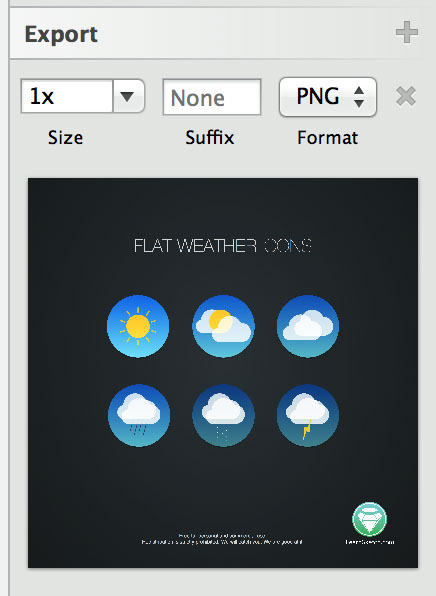
Task: Click the export preview thumbnail background
Action: click(223, 373)
